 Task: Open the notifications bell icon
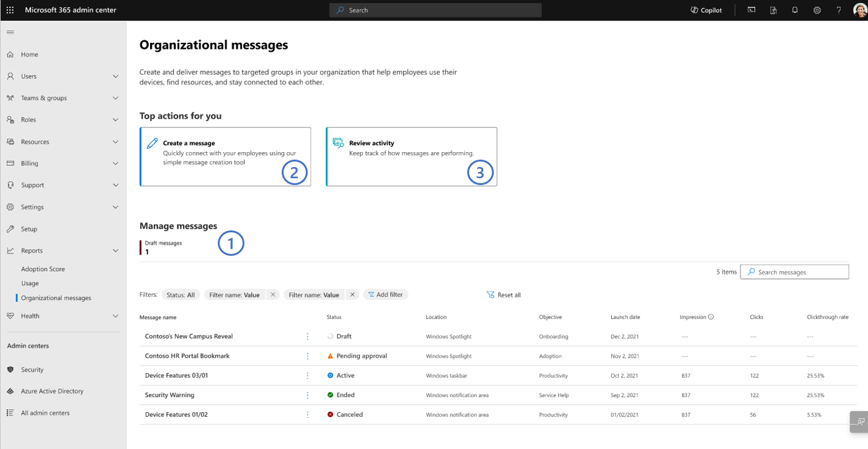point(795,10)
